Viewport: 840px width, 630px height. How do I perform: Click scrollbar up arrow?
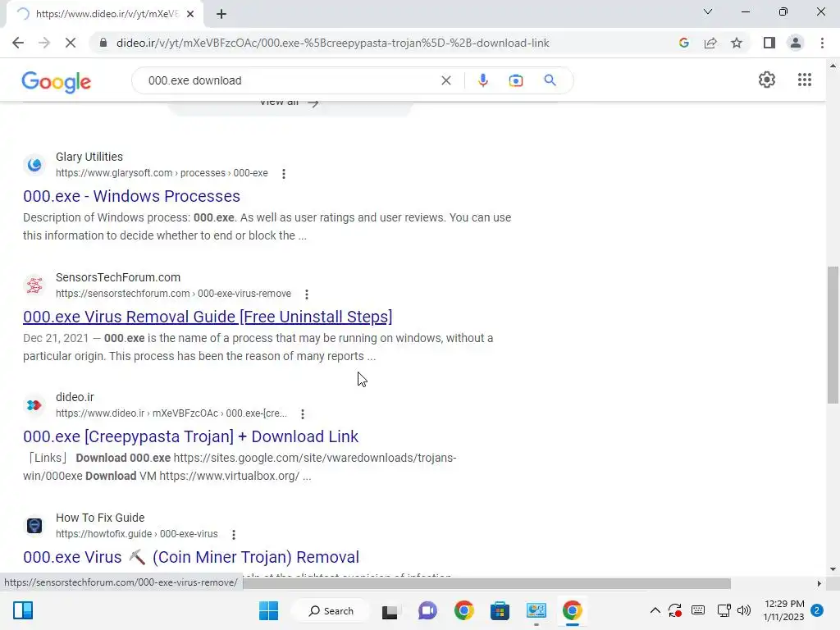(x=833, y=66)
